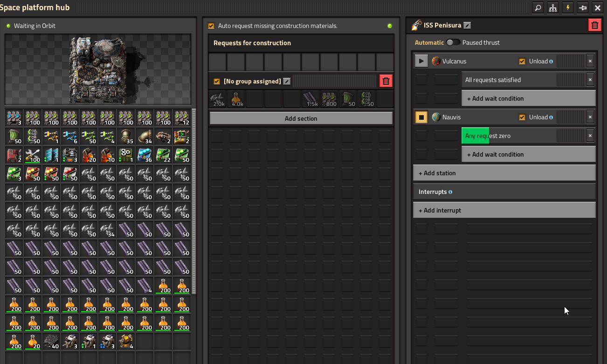Click the Add station button
The height and width of the screenshot is (364, 607).
click(x=504, y=173)
